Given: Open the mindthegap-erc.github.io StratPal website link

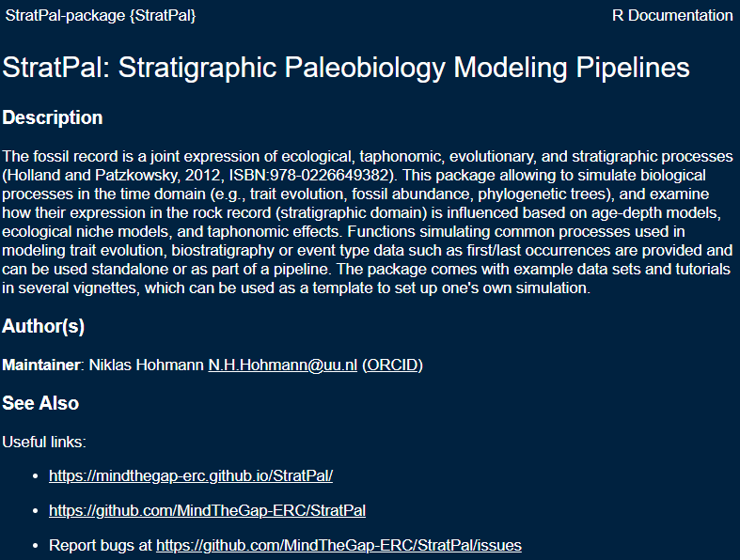Looking at the screenshot, I should pyautogui.click(x=191, y=475).
